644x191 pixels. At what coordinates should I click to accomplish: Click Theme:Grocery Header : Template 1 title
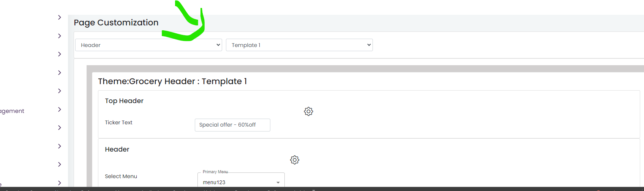click(172, 81)
